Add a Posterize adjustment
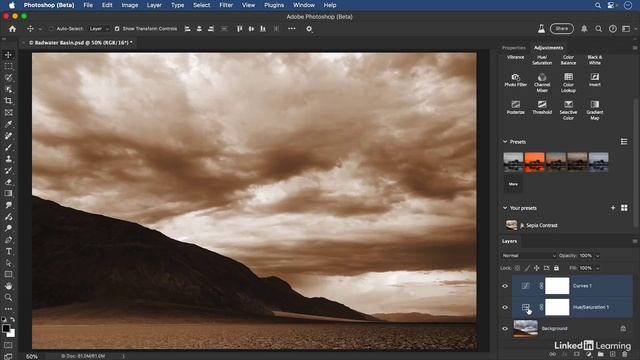The width and height of the screenshot is (640, 360). 516,107
